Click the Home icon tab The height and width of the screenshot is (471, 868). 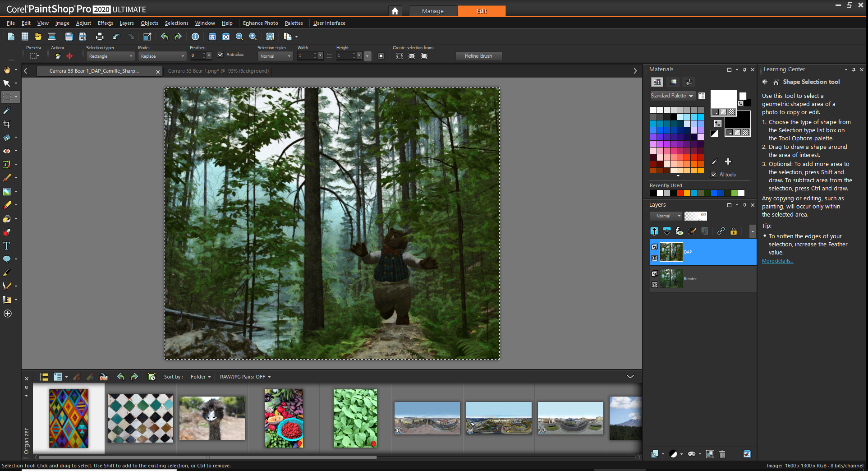tap(395, 11)
